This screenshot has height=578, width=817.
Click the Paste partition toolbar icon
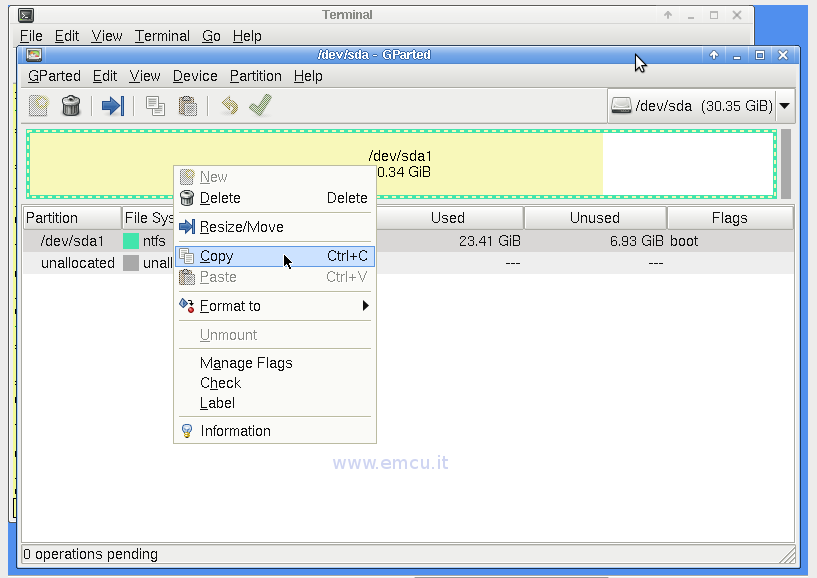(188, 106)
